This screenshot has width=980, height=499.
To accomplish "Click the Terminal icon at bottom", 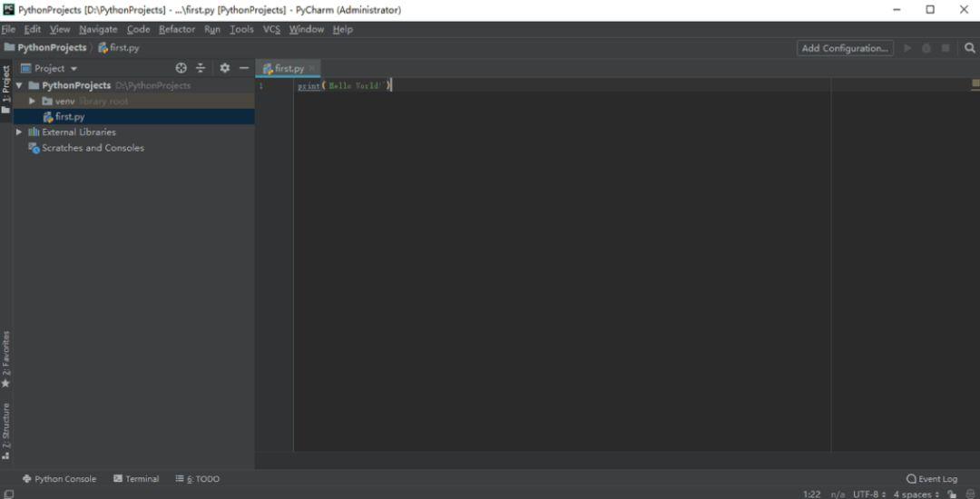I will coord(118,479).
